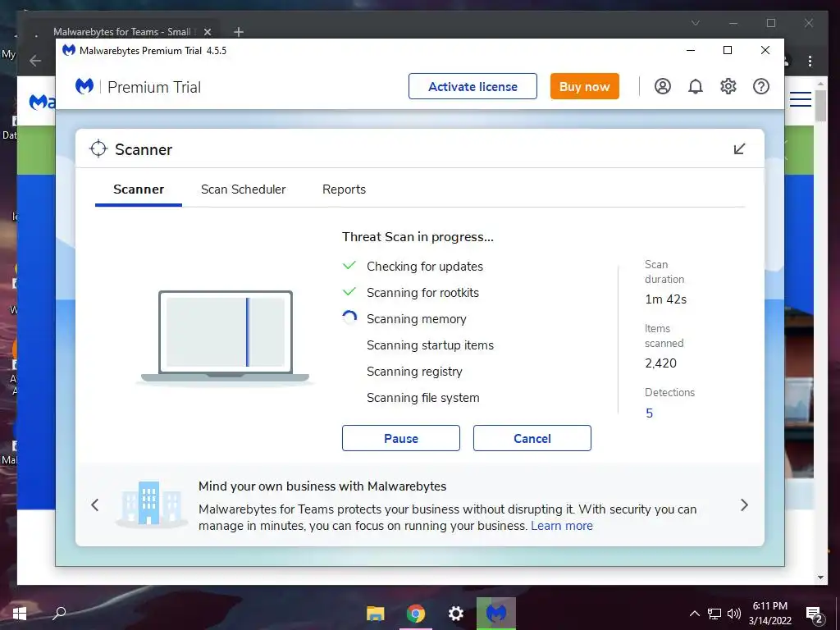The height and width of the screenshot is (630, 840).
Task: Open the volume tray icon
Action: [x=734, y=614]
